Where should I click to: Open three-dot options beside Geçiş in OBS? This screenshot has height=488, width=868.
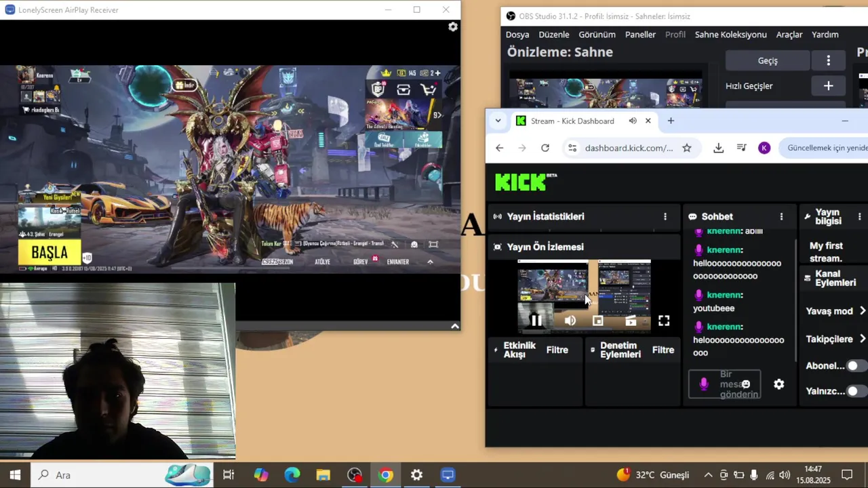[828, 60]
